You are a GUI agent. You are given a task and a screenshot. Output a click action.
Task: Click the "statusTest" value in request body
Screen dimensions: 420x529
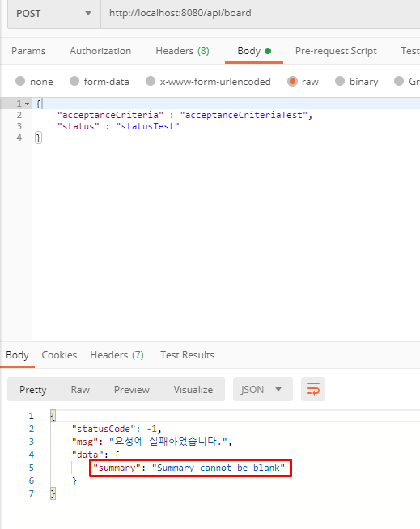[x=147, y=126]
